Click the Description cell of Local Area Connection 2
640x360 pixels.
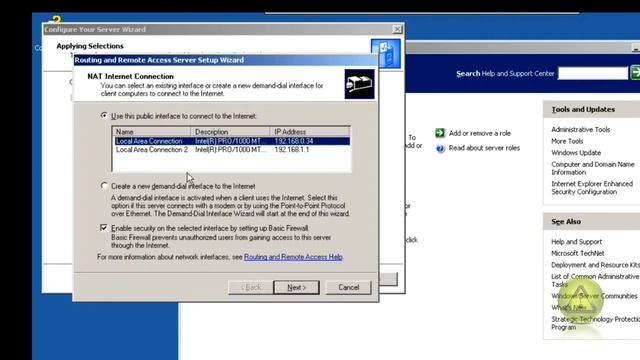pos(230,150)
